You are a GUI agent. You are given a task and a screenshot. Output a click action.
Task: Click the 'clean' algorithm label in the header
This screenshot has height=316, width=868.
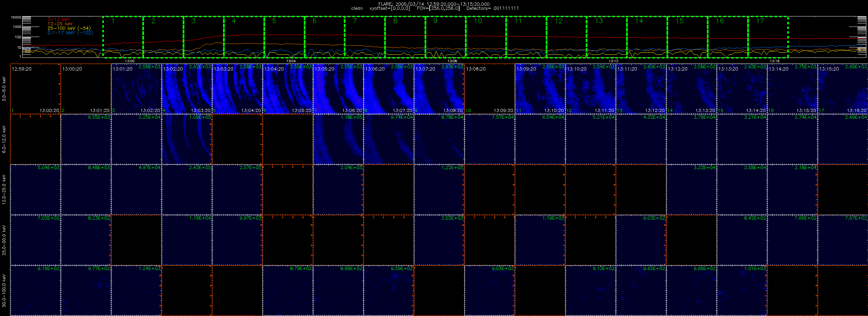[357, 8]
